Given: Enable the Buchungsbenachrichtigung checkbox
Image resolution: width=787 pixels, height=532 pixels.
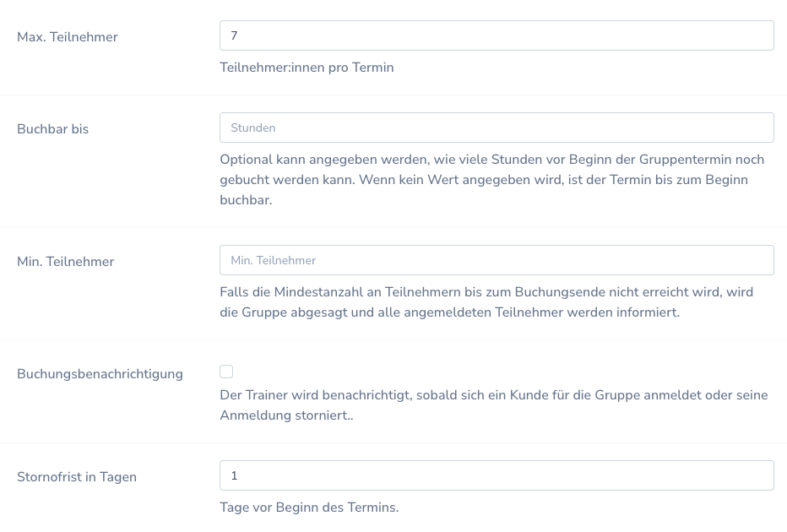Looking at the screenshot, I should 226,372.
